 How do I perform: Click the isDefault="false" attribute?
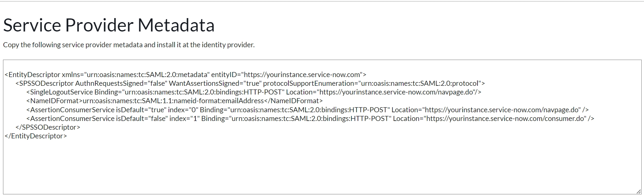click(142, 119)
